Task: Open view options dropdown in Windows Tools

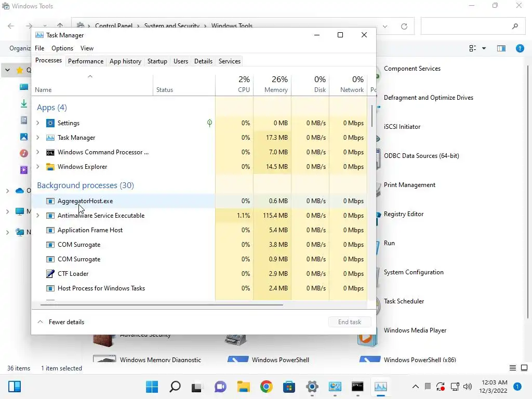Action: tap(484, 48)
